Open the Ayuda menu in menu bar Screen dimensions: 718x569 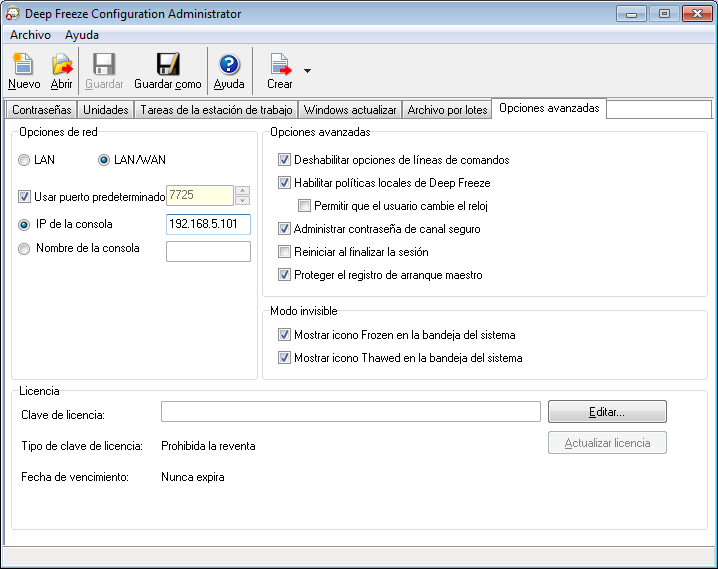click(82, 35)
